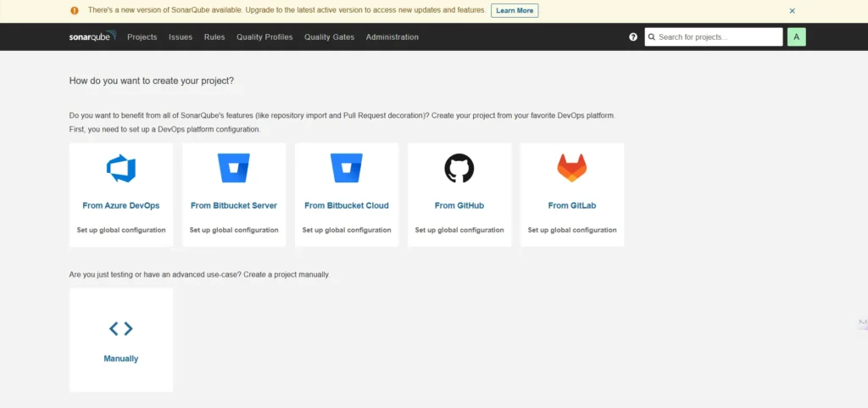Viewport: 868px width, 408px height.
Task: Go to the Issues page
Action: (x=181, y=37)
